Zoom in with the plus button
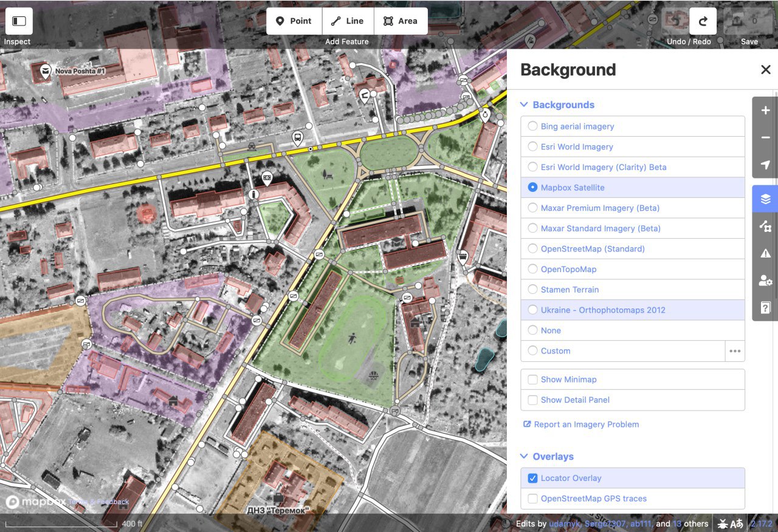Image resolution: width=778 pixels, height=532 pixels. tap(765, 111)
